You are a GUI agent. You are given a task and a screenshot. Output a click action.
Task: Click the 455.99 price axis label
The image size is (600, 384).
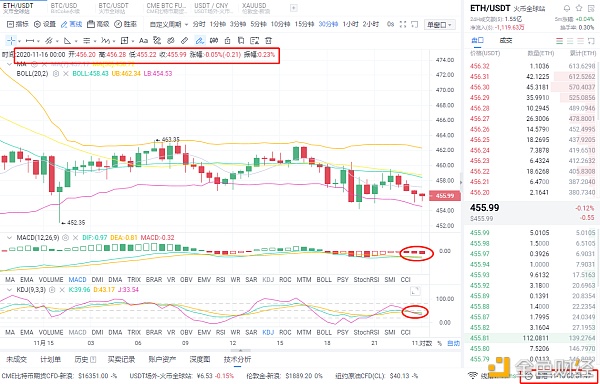click(x=444, y=196)
